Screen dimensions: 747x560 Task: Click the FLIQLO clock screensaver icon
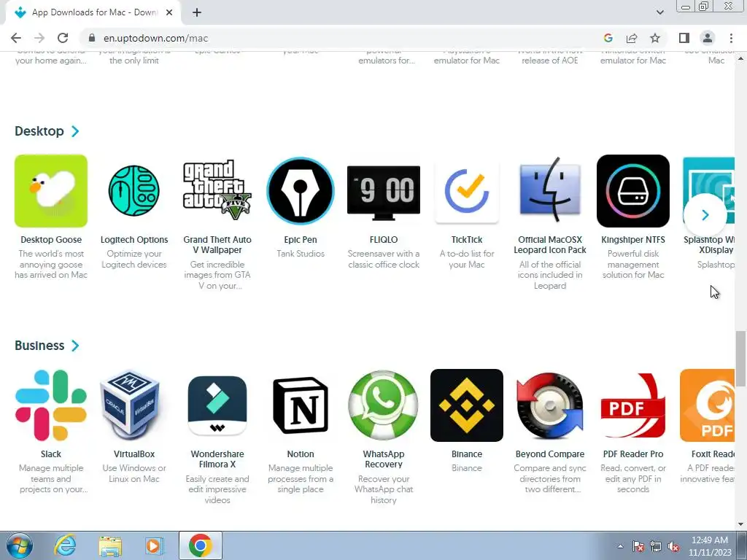[384, 191]
